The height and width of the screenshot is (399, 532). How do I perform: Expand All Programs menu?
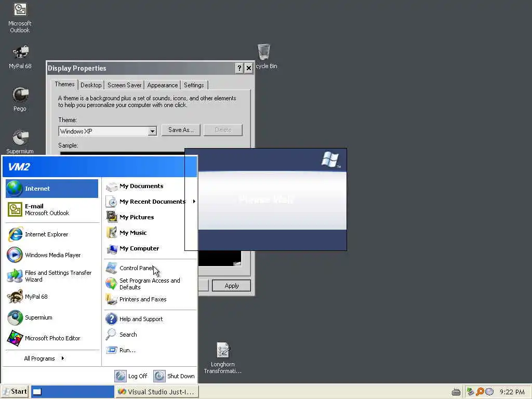[x=44, y=358]
